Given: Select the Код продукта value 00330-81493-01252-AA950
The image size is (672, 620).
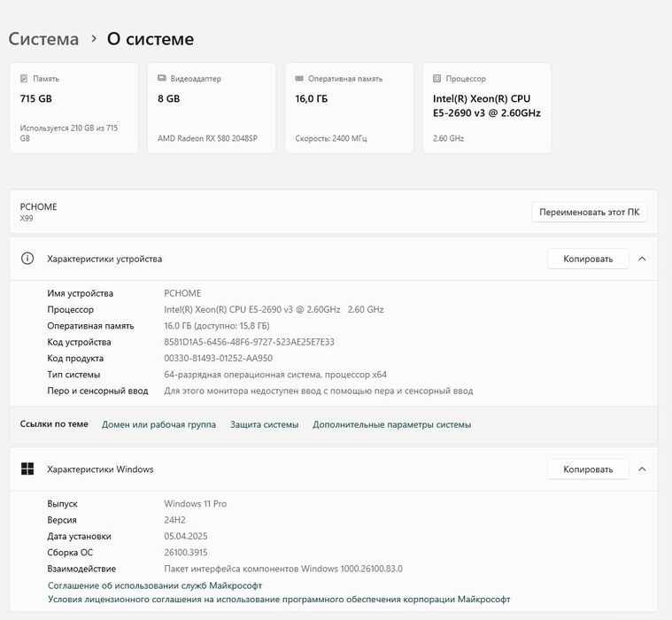Looking at the screenshot, I should point(218,358).
